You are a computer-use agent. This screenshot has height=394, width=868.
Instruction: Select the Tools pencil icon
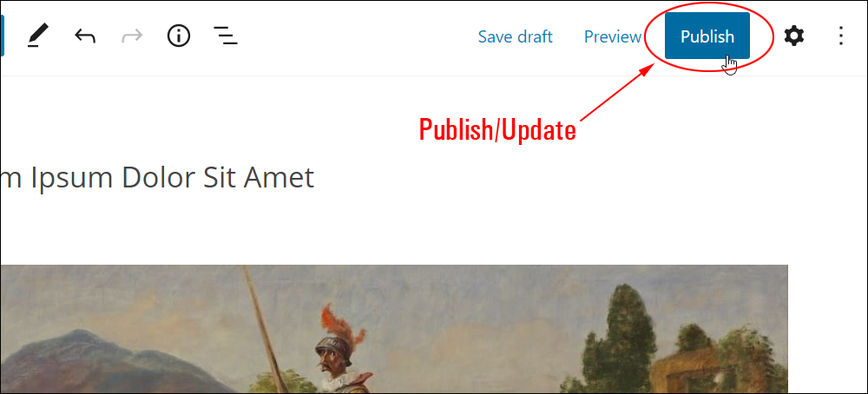[38, 36]
